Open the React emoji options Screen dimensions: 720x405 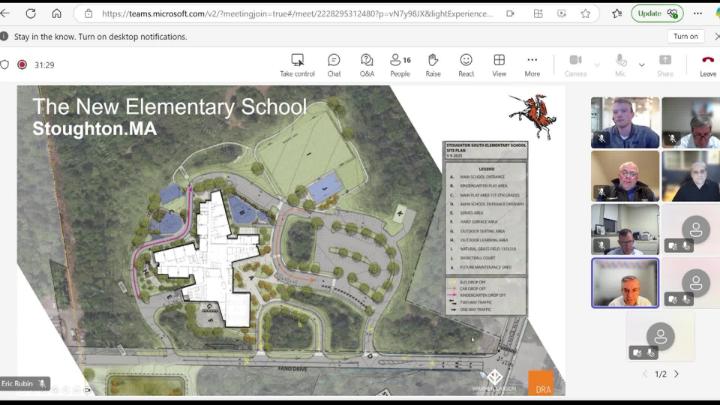(466, 65)
